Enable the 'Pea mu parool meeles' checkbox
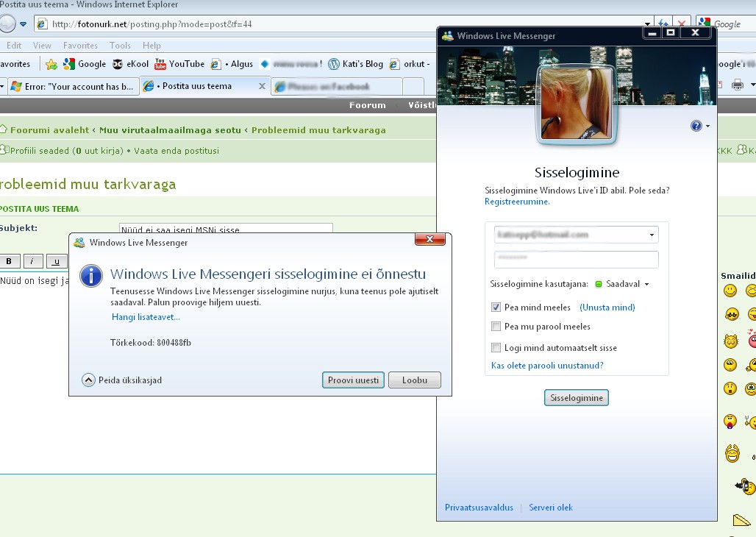 tap(496, 327)
